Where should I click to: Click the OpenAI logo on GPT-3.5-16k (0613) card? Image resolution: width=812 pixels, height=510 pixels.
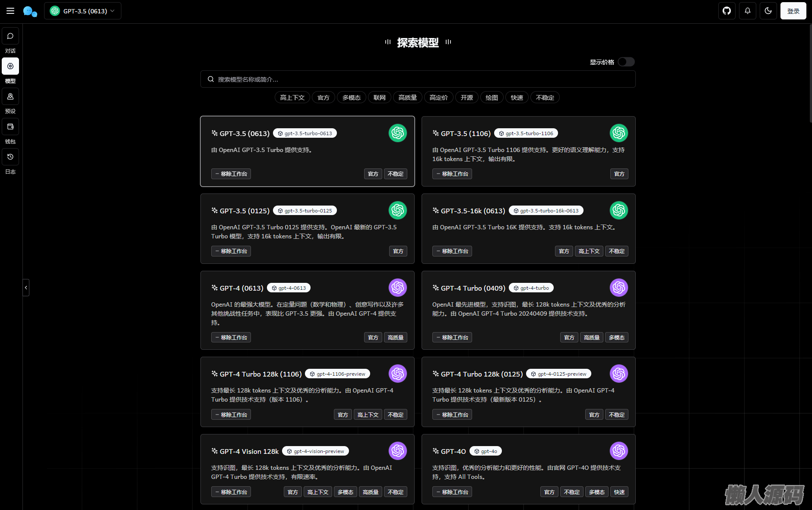619,210
